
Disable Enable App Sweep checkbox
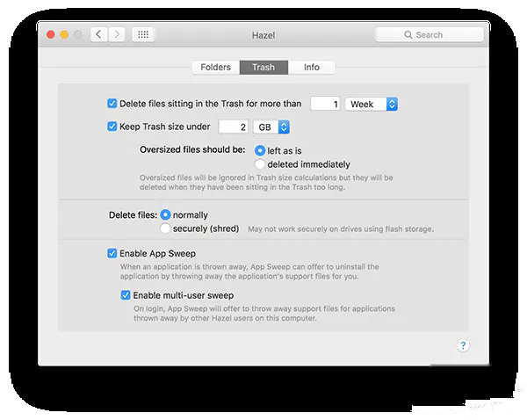coord(112,253)
